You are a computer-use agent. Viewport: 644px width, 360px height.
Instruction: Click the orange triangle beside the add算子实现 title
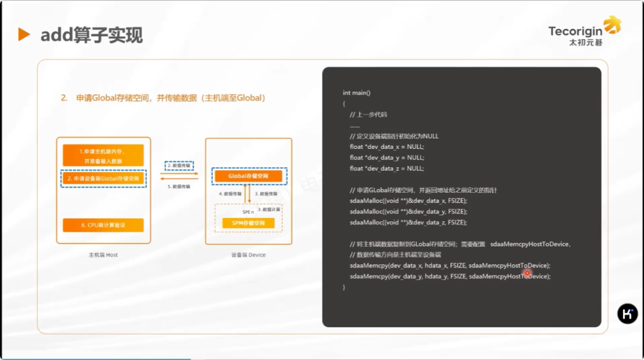coord(25,35)
